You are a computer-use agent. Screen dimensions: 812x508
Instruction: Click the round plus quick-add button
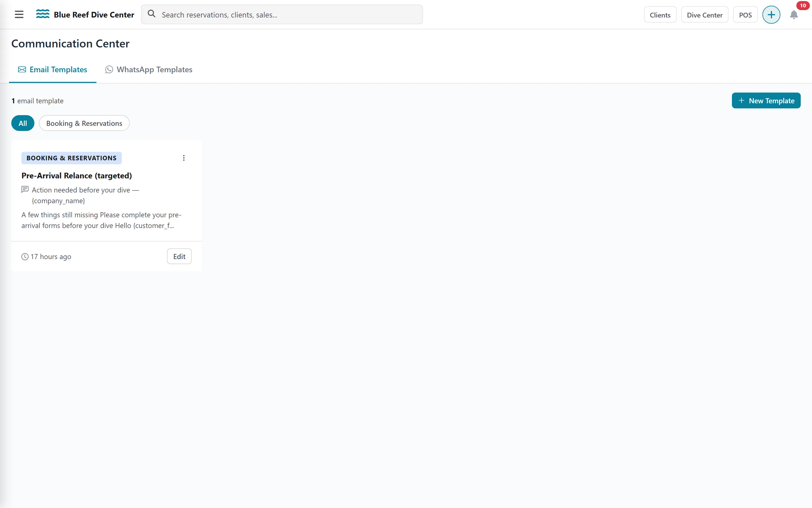(x=771, y=15)
